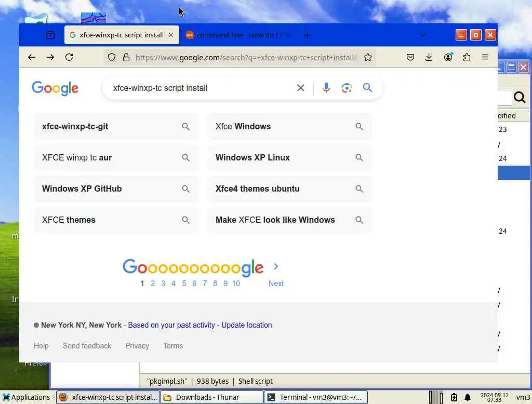
Task: Click the Next results page link
Action: [276, 284]
